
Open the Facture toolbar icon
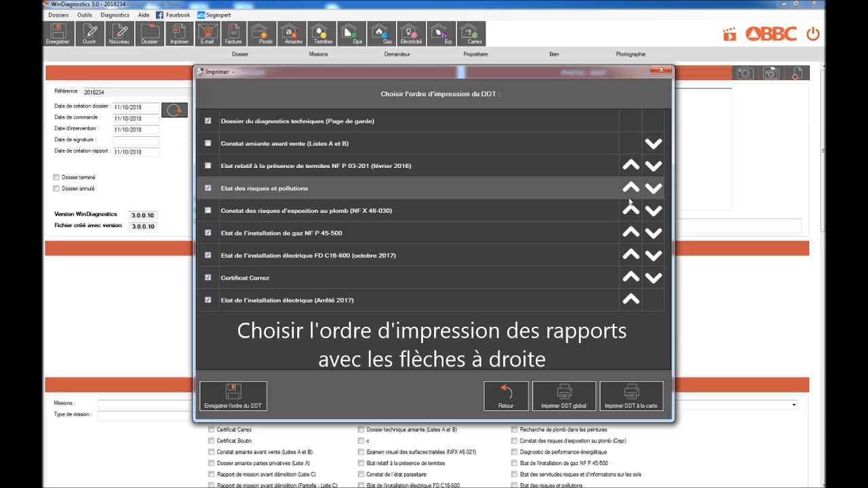(x=233, y=33)
